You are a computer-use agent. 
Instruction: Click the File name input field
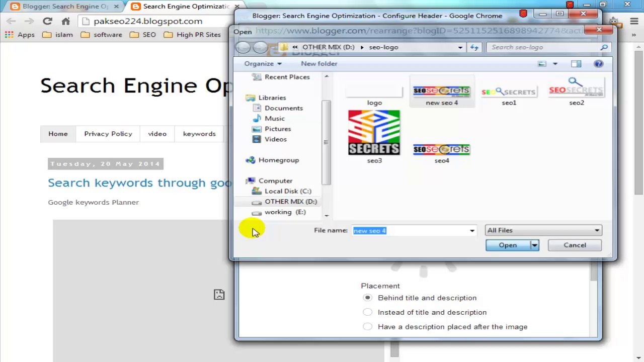click(410, 230)
